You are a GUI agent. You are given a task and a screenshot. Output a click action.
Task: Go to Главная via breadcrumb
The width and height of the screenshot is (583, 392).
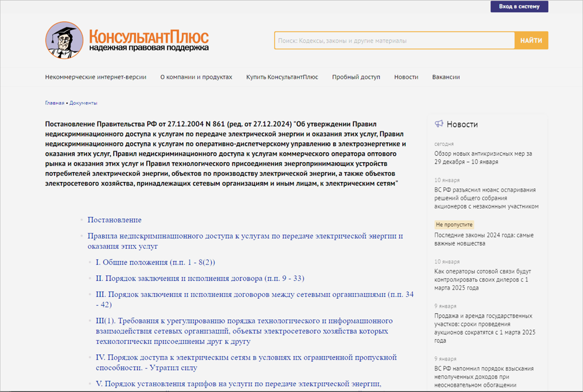pyautogui.click(x=53, y=103)
